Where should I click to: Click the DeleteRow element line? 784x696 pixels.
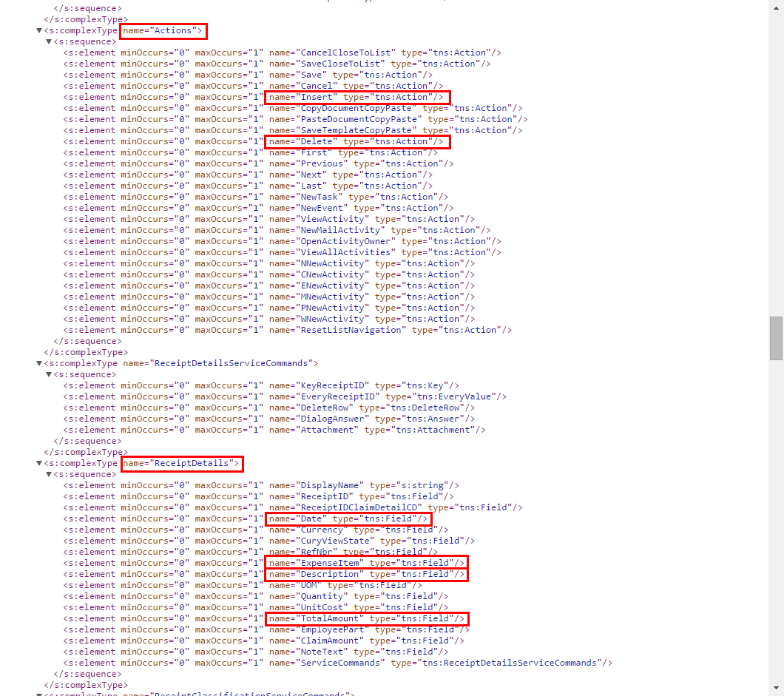pyautogui.click(x=269, y=408)
